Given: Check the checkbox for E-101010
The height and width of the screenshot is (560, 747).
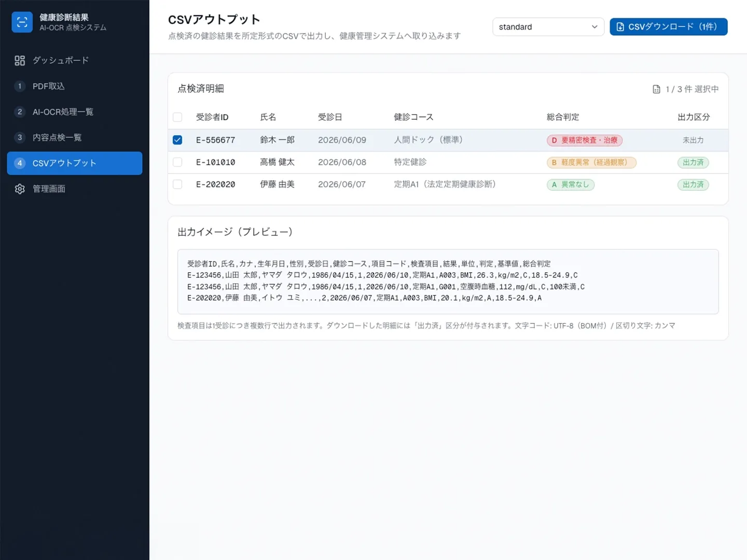Looking at the screenshot, I should [x=177, y=162].
